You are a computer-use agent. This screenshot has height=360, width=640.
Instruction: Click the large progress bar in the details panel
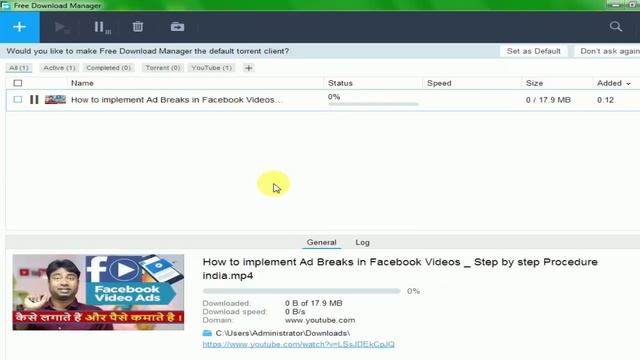click(301, 291)
